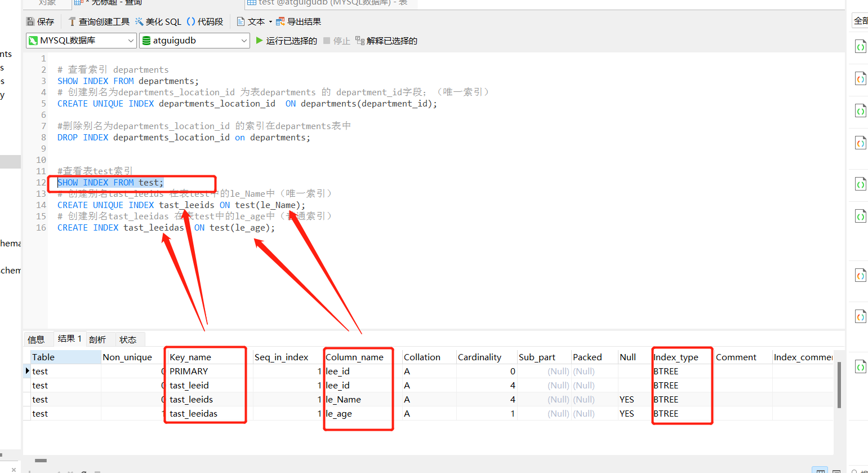Select the tast_leeids key name cell

210,399
